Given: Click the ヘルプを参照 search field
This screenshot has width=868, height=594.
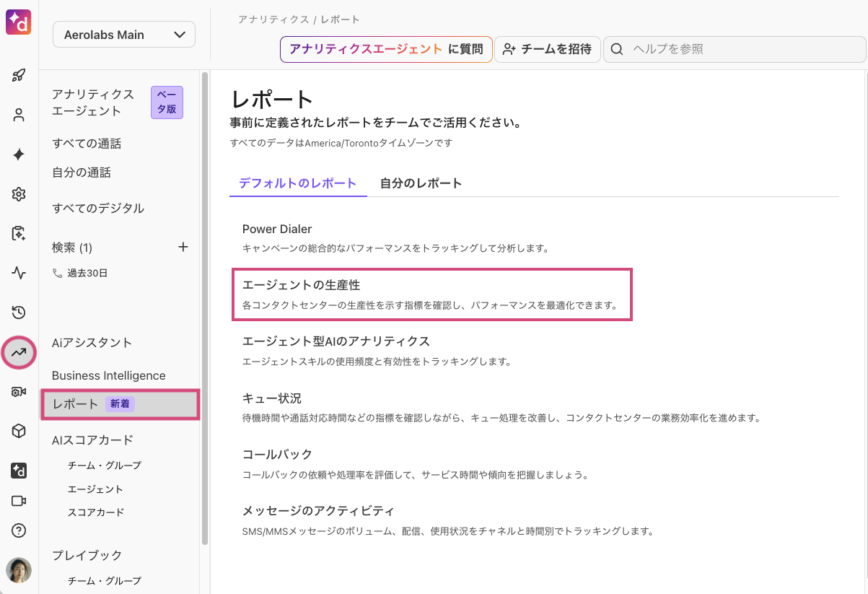Looking at the screenshot, I should click(736, 49).
